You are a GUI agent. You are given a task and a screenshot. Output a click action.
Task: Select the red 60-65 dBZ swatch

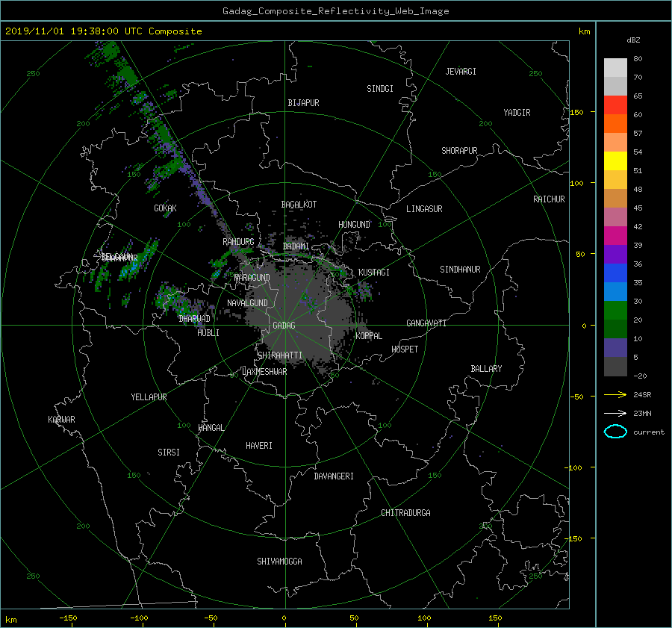click(x=615, y=105)
